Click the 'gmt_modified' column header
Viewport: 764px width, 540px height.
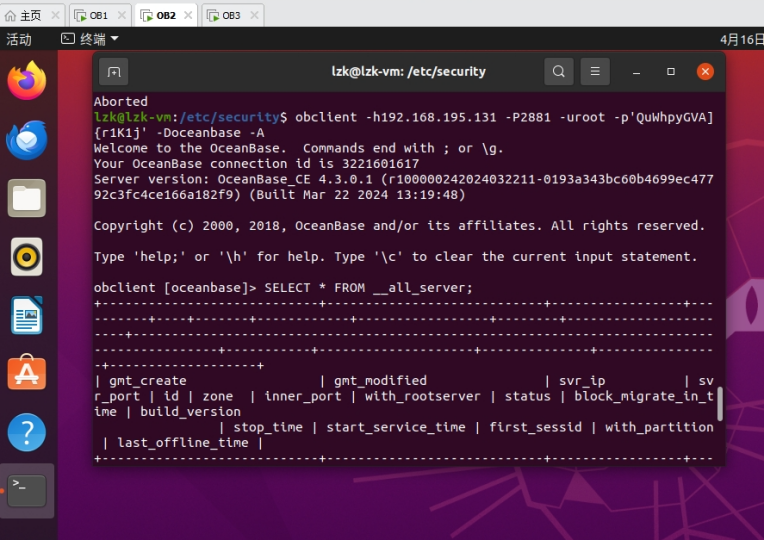pos(380,381)
